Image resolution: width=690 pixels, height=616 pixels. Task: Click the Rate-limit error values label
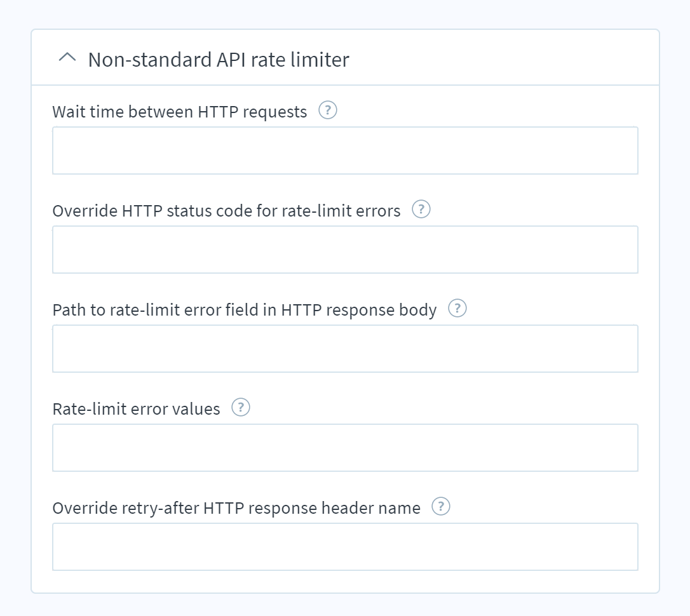tap(136, 409)
